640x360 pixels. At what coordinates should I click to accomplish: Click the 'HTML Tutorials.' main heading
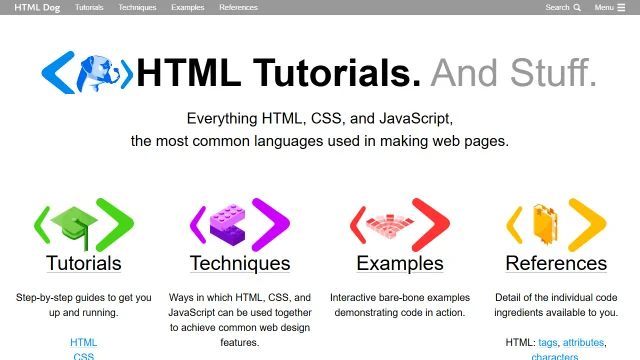pyautogui.click(x=278, y=73)
